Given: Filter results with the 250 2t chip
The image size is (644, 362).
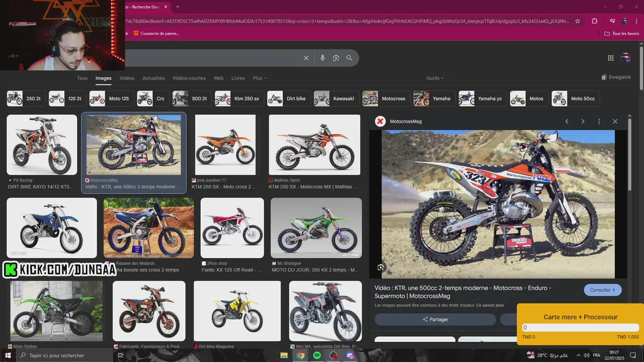Looking at the screenshot, I should click(25, 99).
